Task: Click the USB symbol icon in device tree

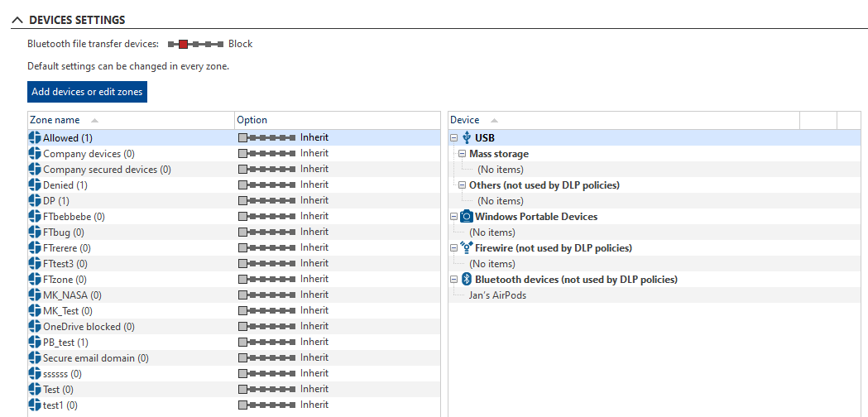Action: pyautogui.click(x=467, y=137)
